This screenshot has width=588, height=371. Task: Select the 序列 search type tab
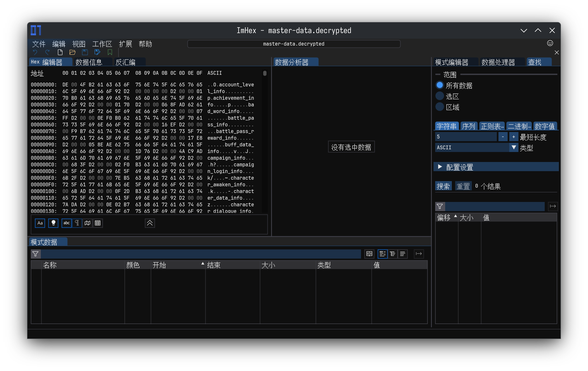tap(469, 126)
